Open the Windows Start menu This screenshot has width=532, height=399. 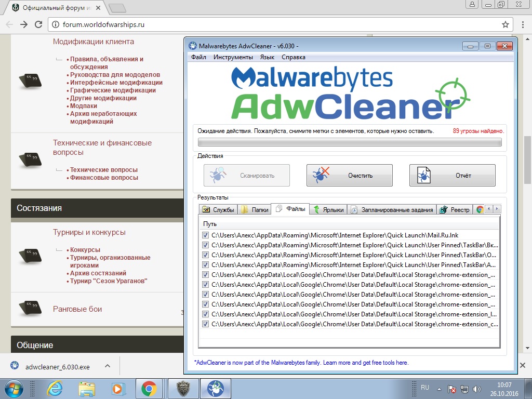(x=14, y=389)
